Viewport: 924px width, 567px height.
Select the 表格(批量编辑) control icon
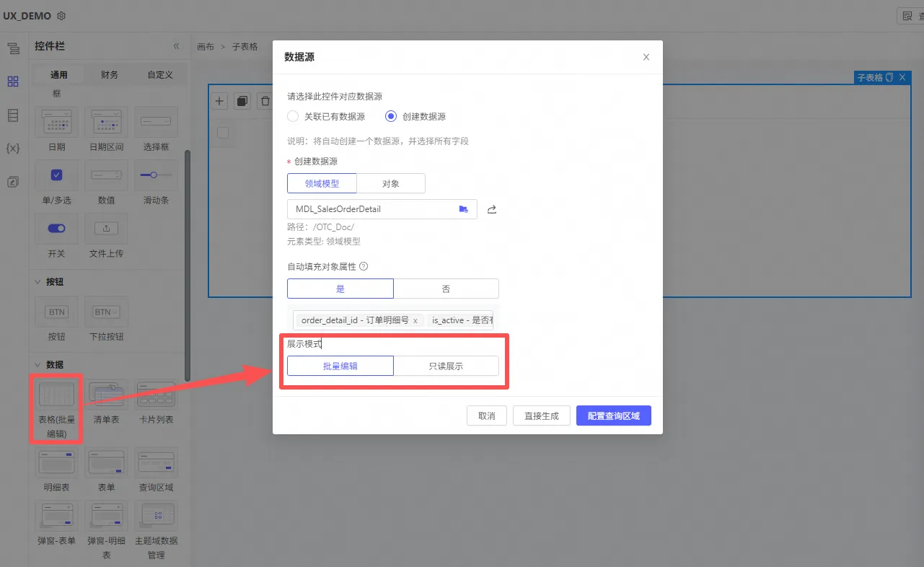[x=56, y=395]
